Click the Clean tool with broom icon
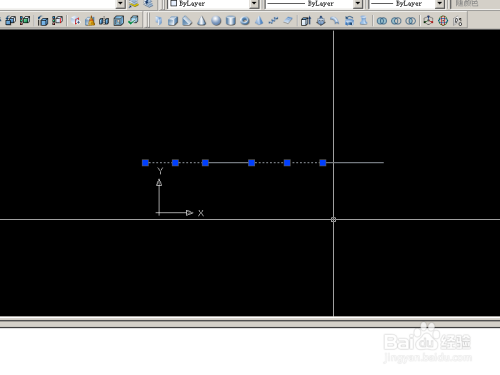Image resolution: width=500 pixels, height=375 pixels. tap(90, 21)
